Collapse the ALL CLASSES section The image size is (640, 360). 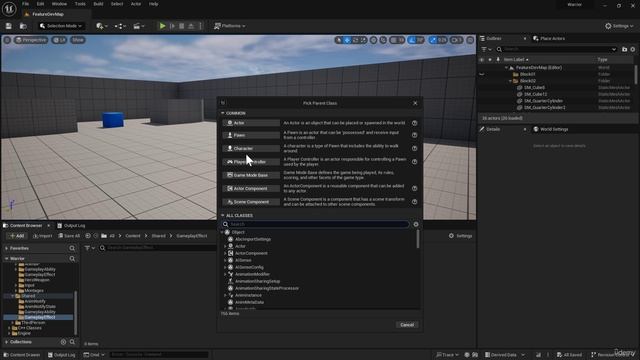(x=223, y=216)
